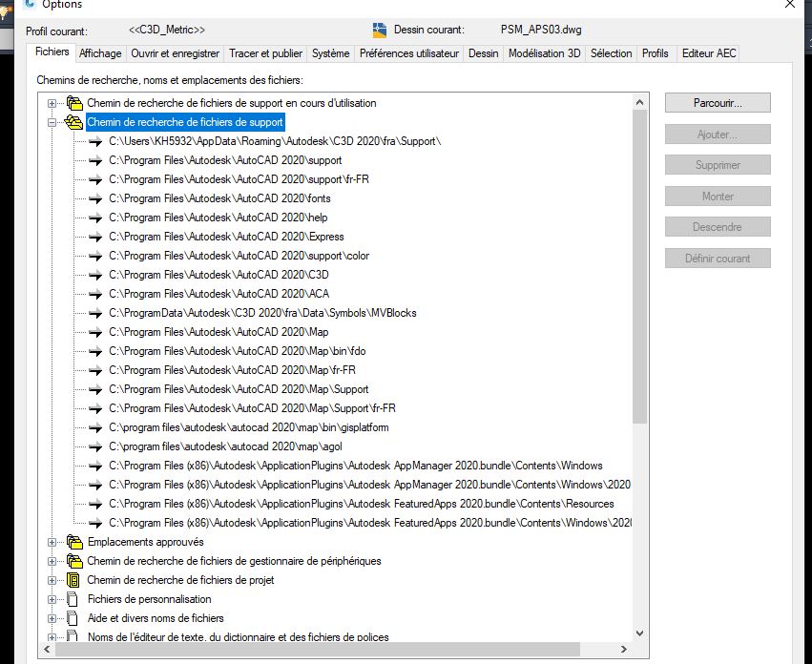Select the selected support search path row label

click(185, 123)
